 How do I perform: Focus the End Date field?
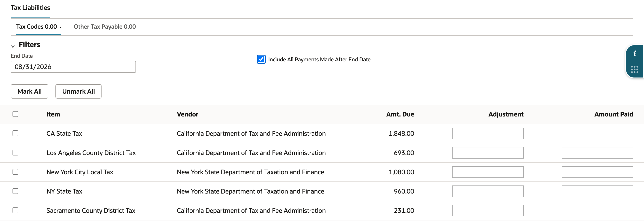click(73, 67)
